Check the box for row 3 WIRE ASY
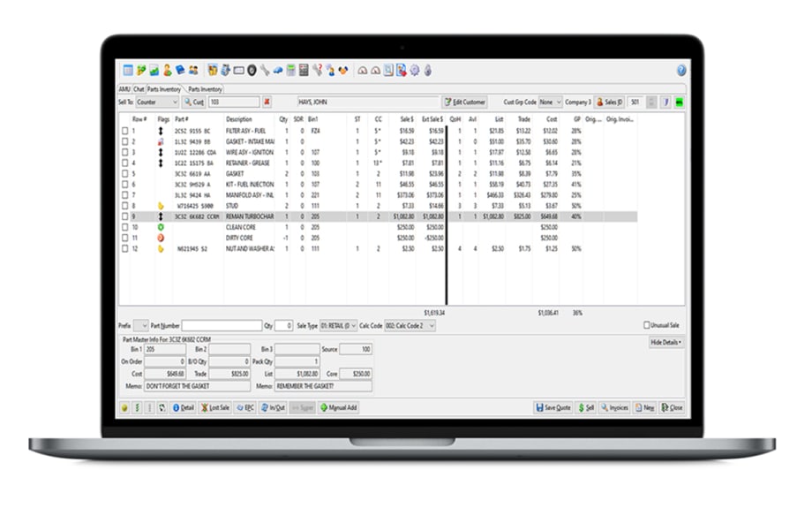Image resolution: width=812 pixels, height=508 pixels. coord(124,152)
